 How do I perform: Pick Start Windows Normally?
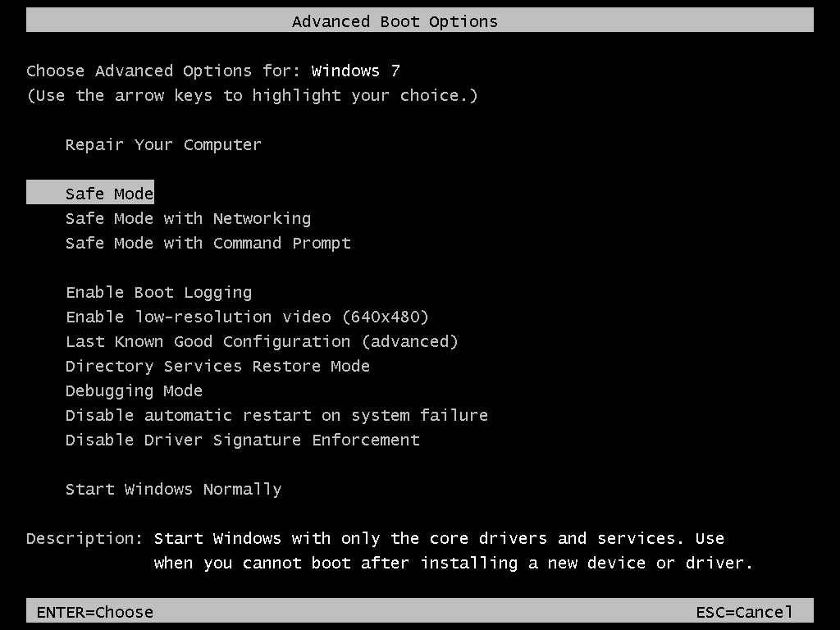click(173, 490)
